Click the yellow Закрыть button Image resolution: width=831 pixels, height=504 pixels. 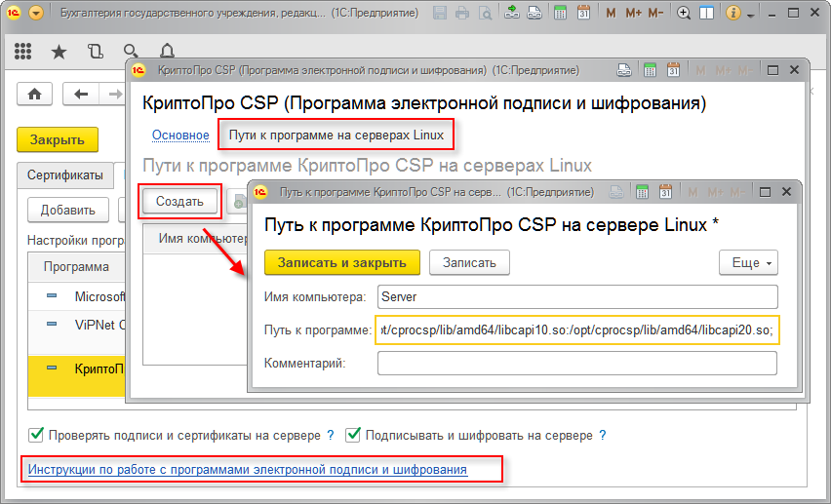coord(58,140)
